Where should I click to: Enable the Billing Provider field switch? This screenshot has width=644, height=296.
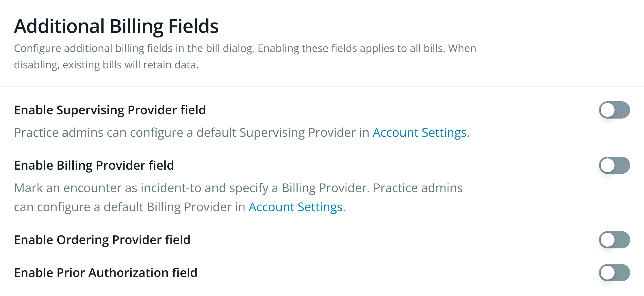(x=614, y=165)
